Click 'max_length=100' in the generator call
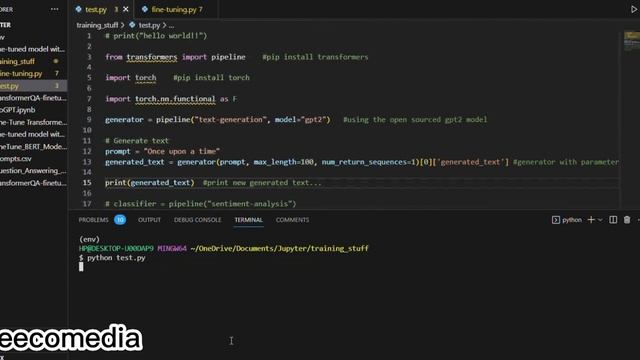The height and width of the screenshot is (360, 640). [284, 162]
